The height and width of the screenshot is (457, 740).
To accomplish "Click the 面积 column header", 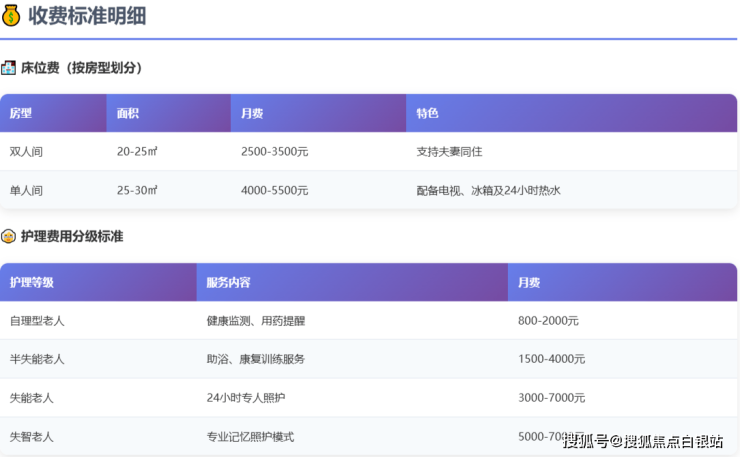I will [x=128, y=114].
